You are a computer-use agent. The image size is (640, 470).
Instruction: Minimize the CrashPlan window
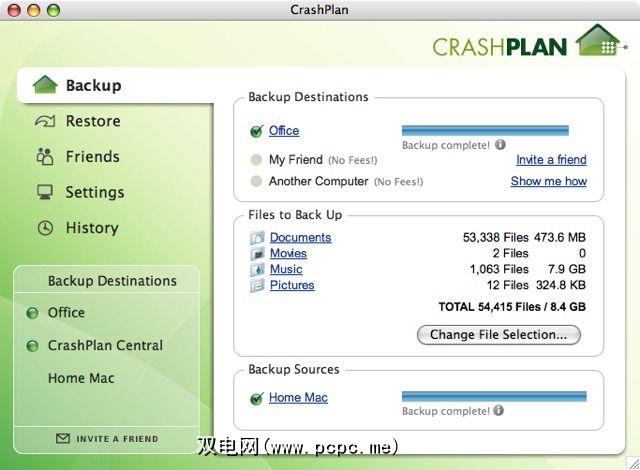pyautogui.click(x=34, y=10)
